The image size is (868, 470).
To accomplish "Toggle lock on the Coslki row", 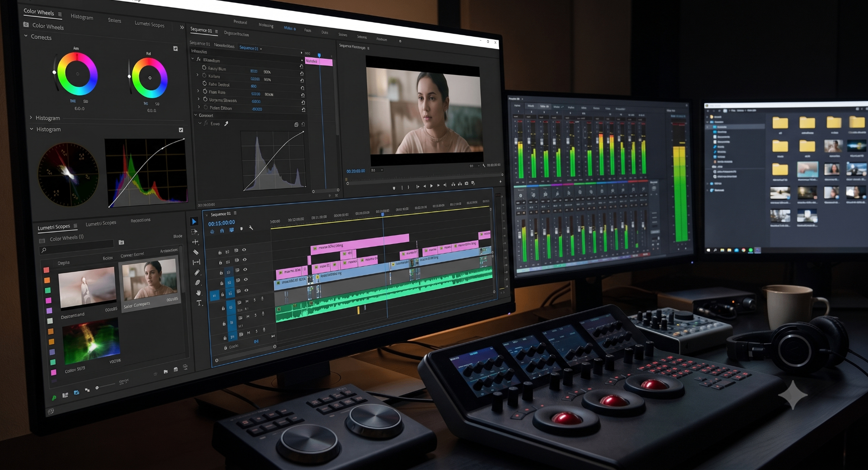I will tap(226, 348).
